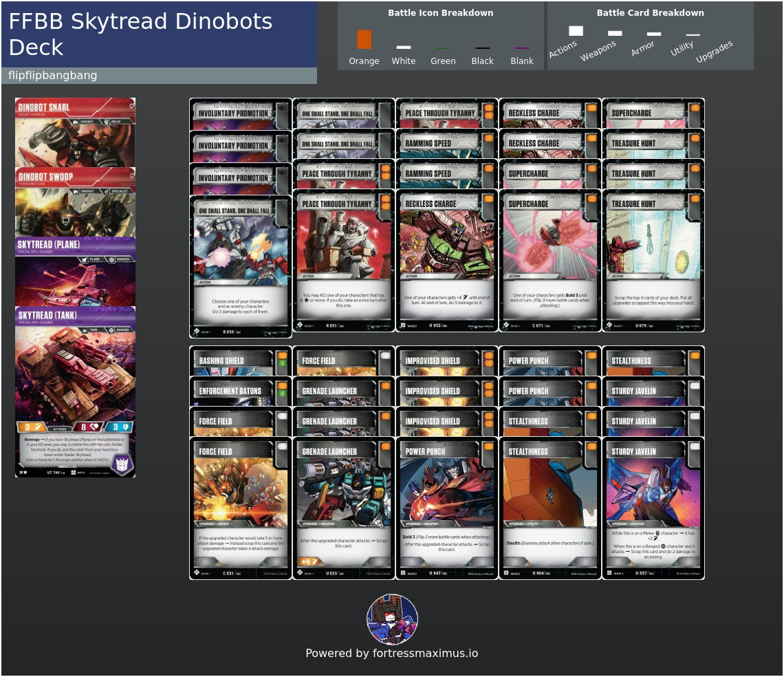Click the blue defense stat on Skytread (Tank)
Screen dimensions: 784x677
pyautogui.click(x=120, y=427)
